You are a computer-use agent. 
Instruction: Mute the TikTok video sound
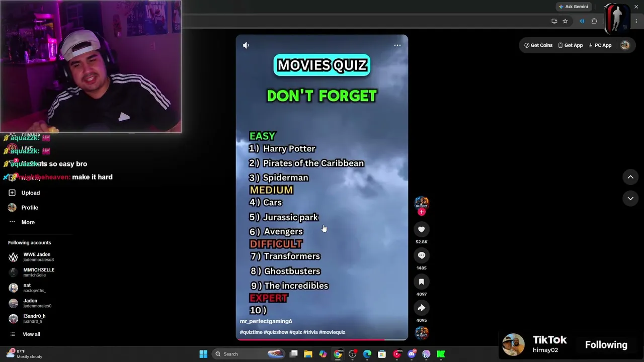click(246, 45)
